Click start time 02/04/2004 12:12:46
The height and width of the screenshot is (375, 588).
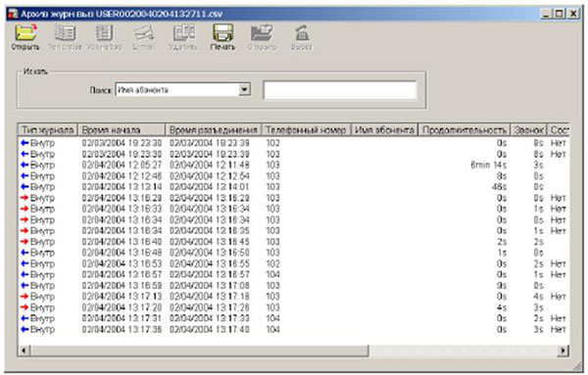coord(122,175)
